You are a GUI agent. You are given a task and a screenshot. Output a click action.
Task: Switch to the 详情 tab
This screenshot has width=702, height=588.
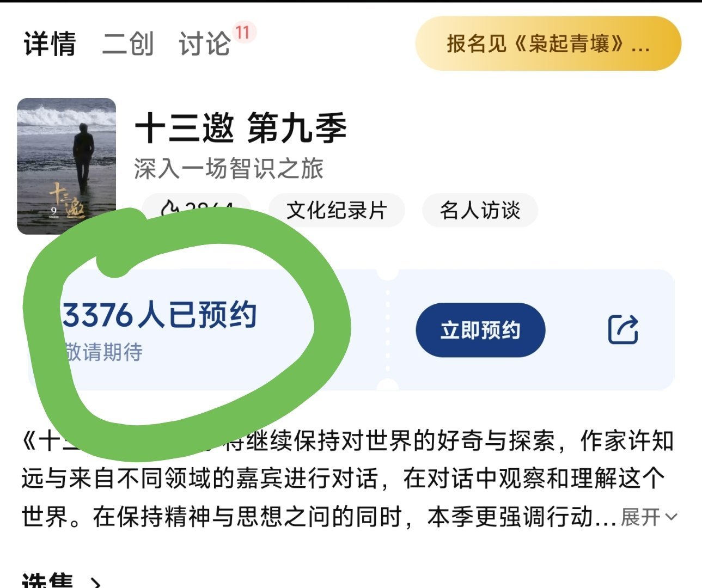[50, 44]
